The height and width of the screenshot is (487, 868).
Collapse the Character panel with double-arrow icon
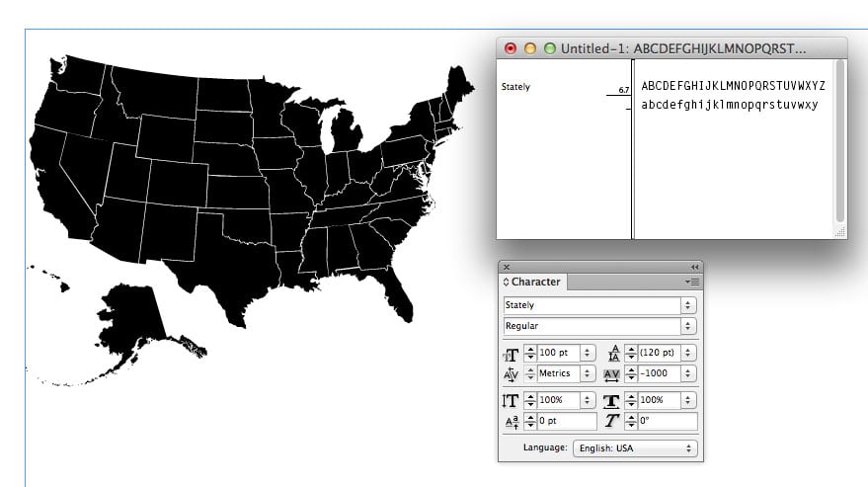pyautogui.click(x=694, y=267)
